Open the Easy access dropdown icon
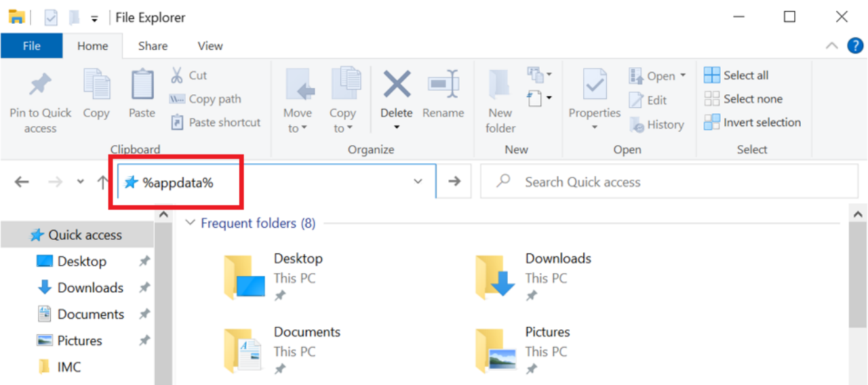868x385 pixels. 540,99
